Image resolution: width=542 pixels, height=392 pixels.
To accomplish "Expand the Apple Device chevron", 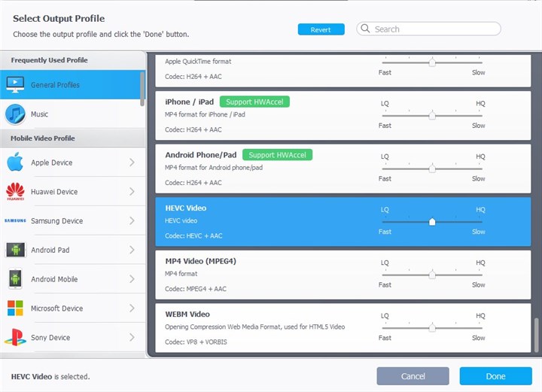I will [x=132, y=163].
